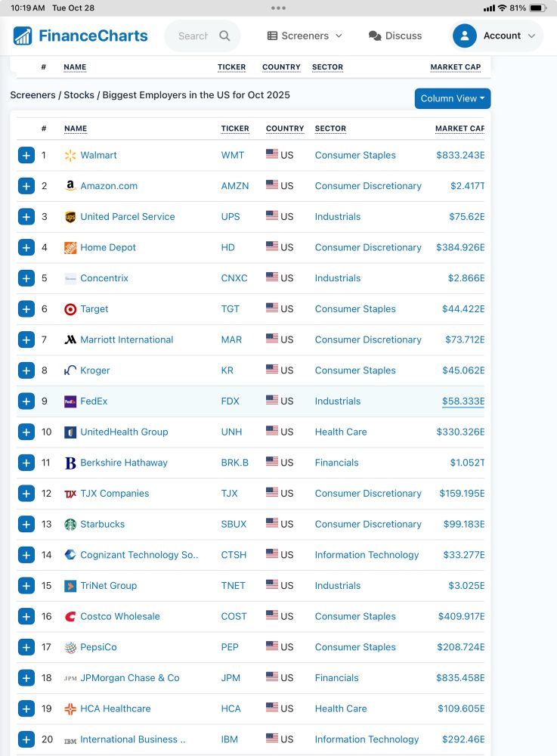The width and height of the screenshot is (557, 756).
Task: Click the PepsiCo globe logo
Action: pos(70,648)
